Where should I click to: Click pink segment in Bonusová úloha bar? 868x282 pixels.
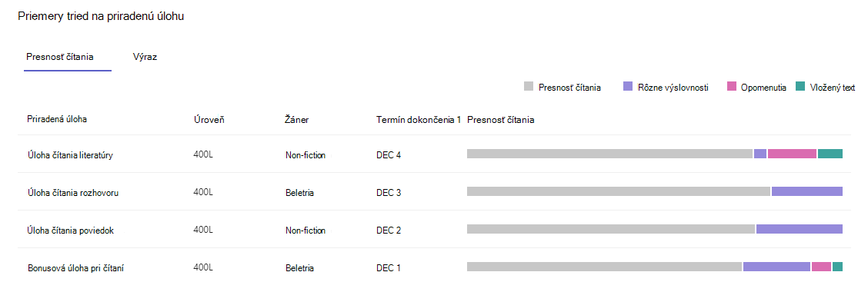click(822, 267)
